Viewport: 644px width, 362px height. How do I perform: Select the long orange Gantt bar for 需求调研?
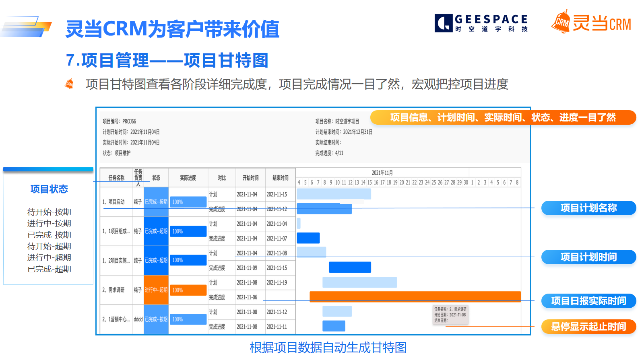coord(415,297)
